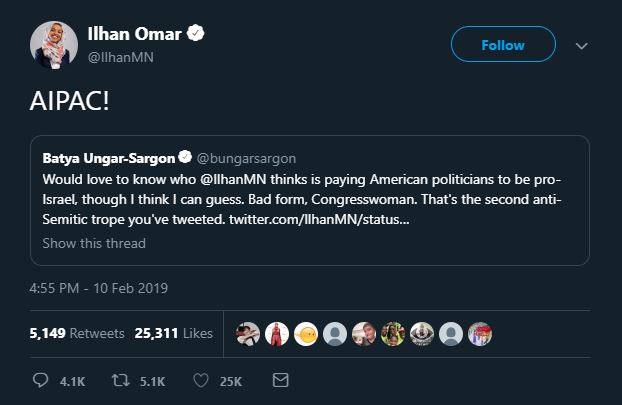Click Batya Ungar-Sargon's verified checkmark
Screen dimensions: 622x405
pyautogui.click(x=184, y=158)
